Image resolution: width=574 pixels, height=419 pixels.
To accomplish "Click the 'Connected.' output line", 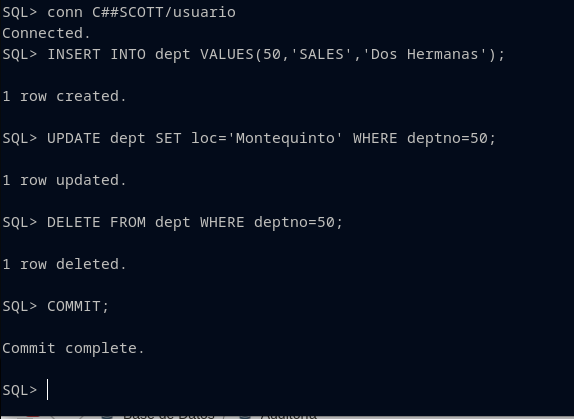I will click(46, 33).
